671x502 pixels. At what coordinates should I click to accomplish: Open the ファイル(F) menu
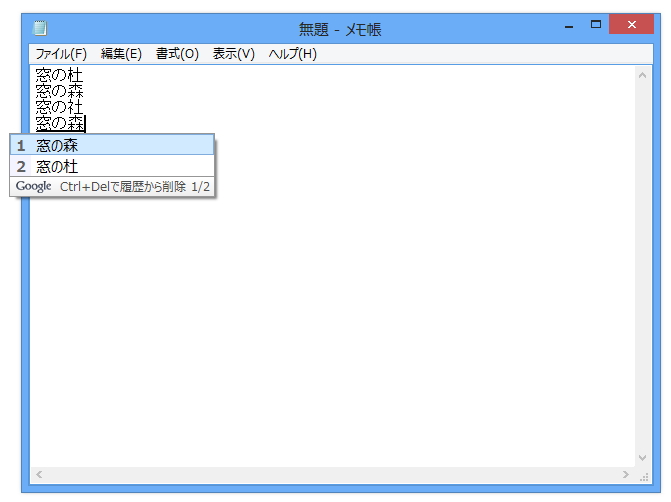click(61, 54)
